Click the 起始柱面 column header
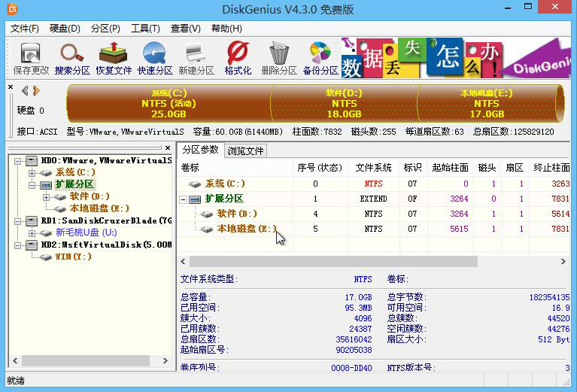The image size is (577, 392). (451, 168)
